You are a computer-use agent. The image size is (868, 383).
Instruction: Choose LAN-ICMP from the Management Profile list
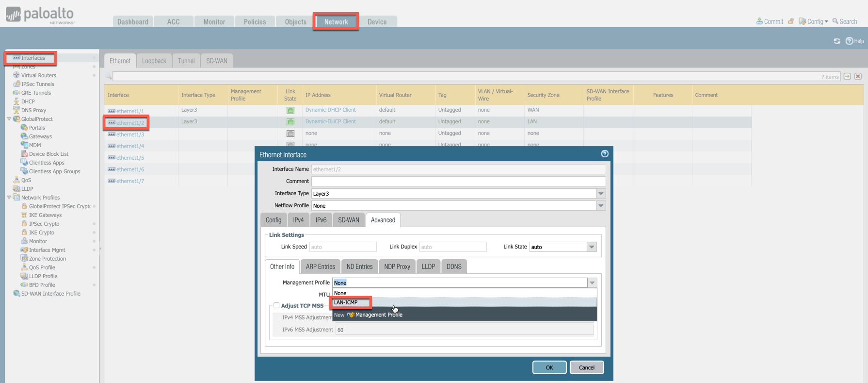(346, 302)
